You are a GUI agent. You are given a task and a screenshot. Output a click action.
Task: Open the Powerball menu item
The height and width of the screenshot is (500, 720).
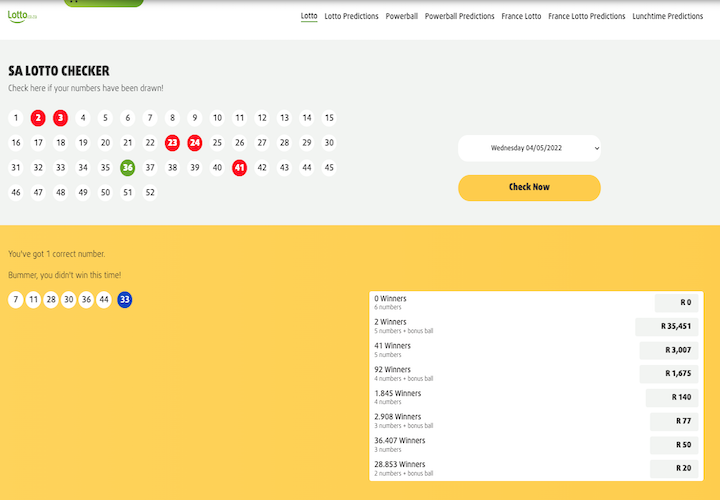[401, 16]
